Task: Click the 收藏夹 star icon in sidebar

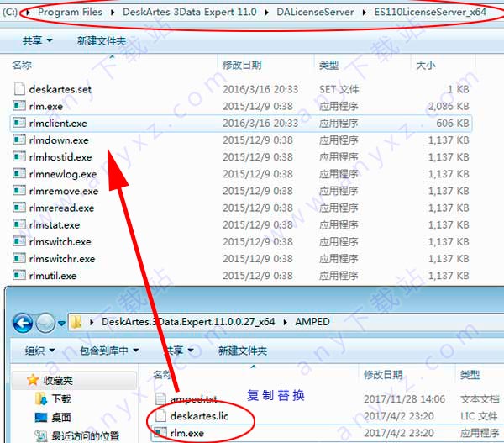Action: [33, 380]
